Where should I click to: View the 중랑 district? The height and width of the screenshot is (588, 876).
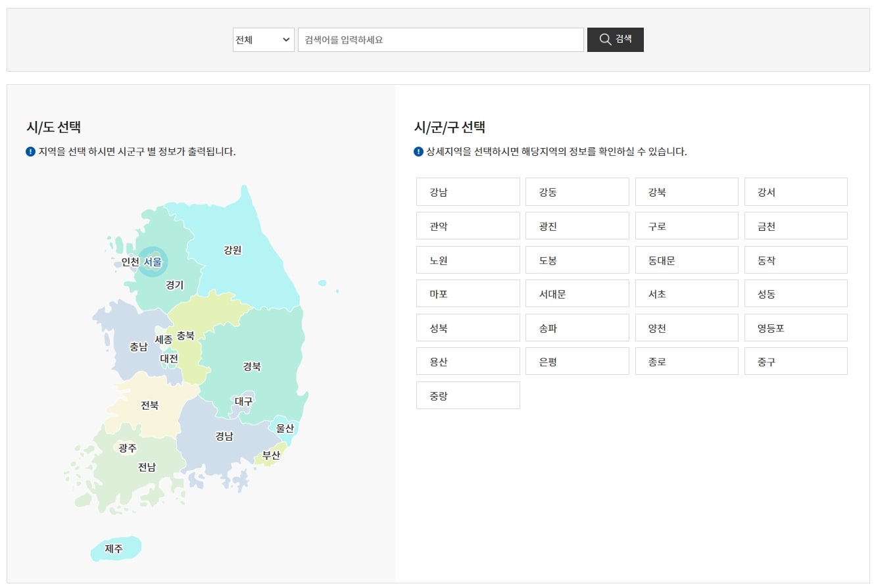coord(468,395)
